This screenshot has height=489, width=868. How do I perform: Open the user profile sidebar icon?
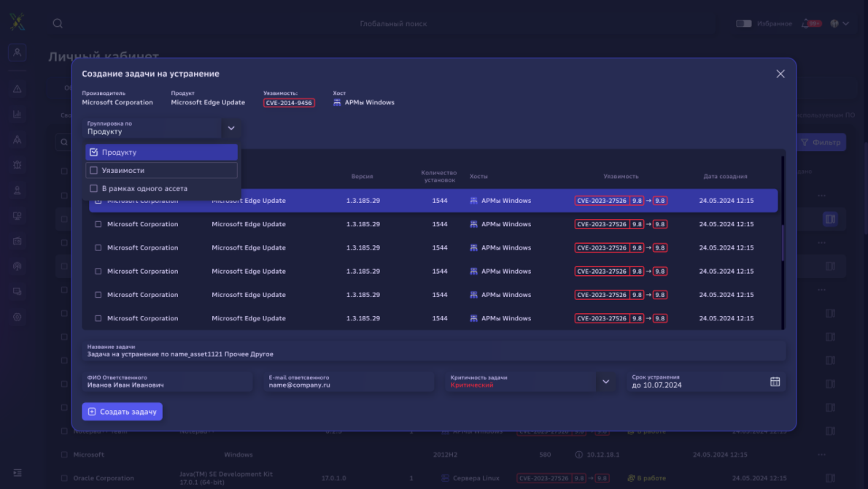pyautogui.click(x=18, y=53)
